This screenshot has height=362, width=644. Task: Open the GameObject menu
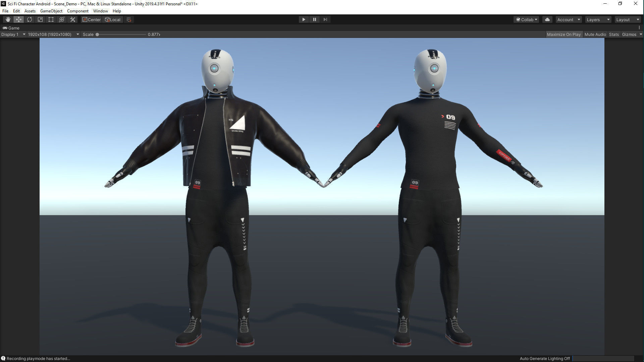51,11
